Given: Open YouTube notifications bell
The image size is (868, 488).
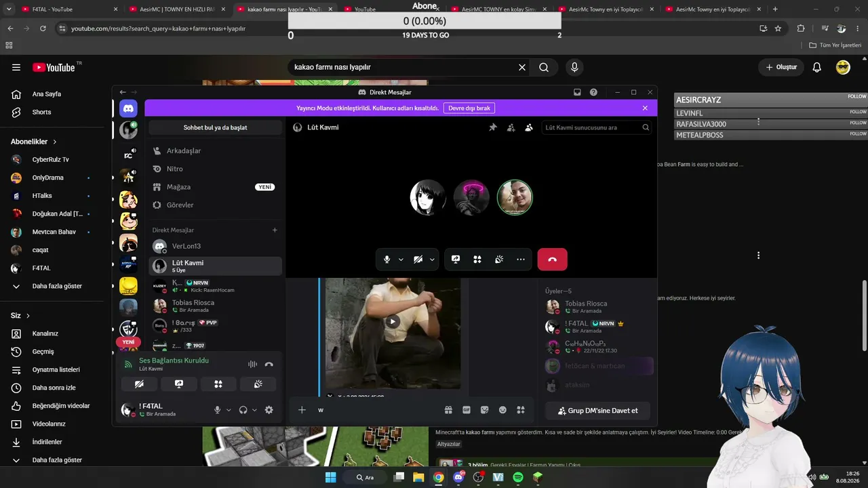Looking at the screenshot, I should 817,67.
